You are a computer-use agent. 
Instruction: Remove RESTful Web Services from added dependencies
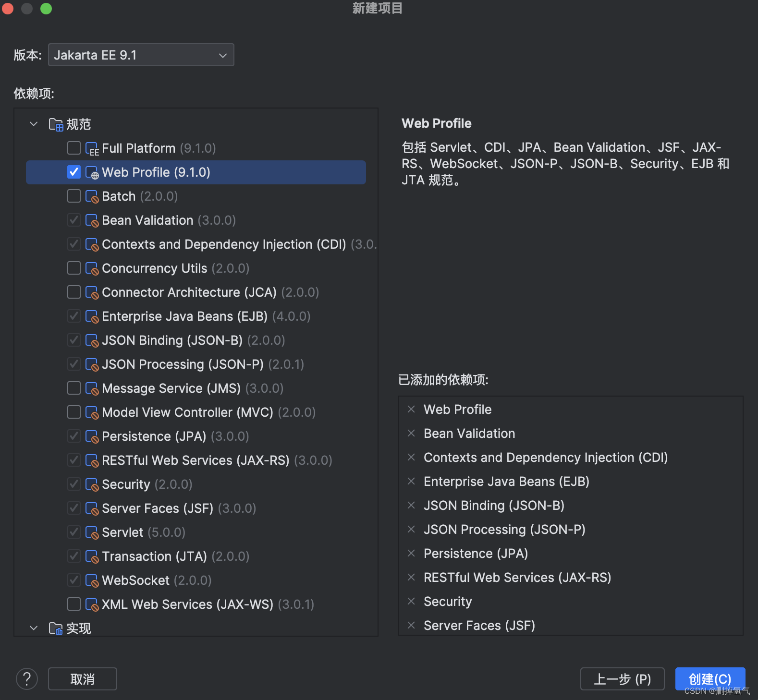point(411,577)
